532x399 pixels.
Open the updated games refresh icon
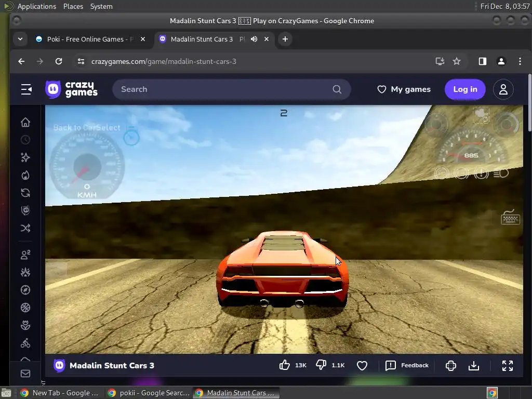click(25, 193)
